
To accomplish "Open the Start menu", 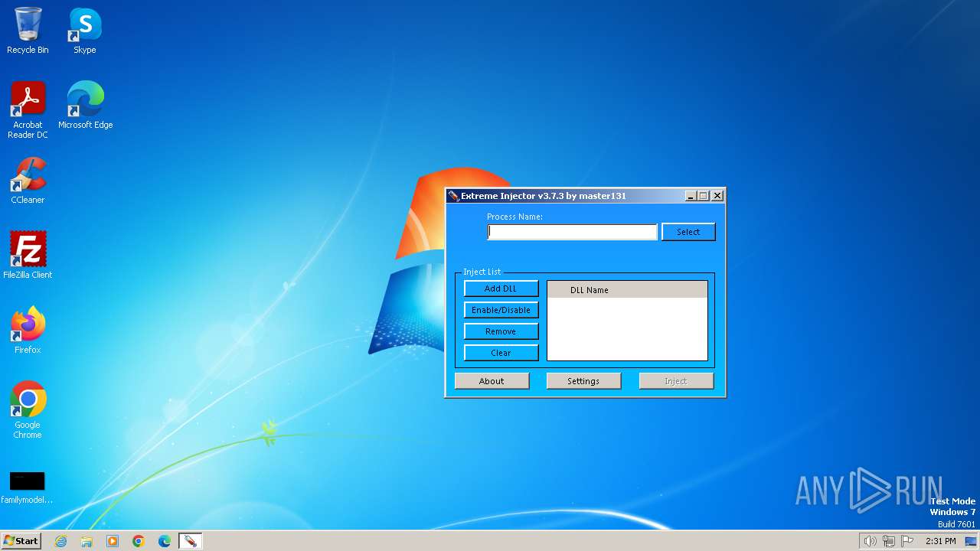I will click(x=21, y=541).
